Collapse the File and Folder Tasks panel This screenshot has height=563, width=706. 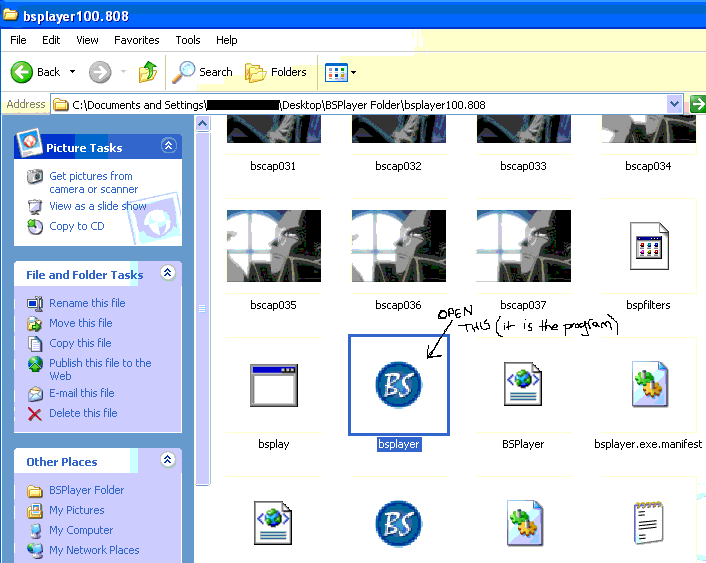(x=167, y=273)
